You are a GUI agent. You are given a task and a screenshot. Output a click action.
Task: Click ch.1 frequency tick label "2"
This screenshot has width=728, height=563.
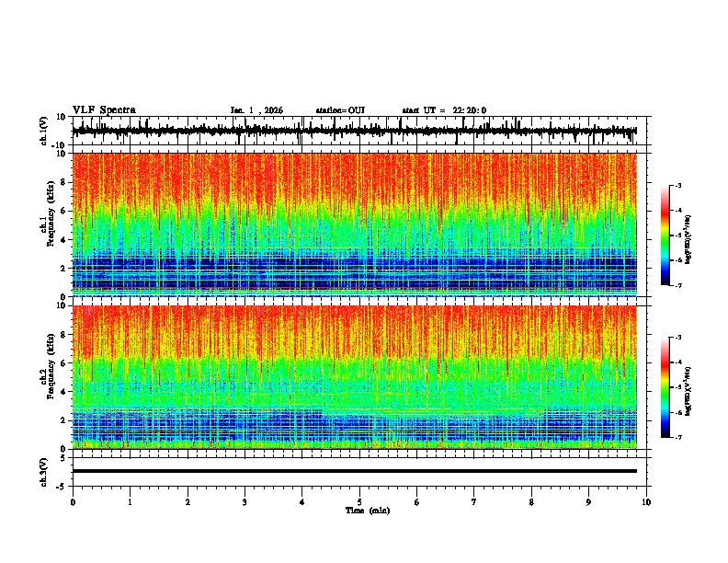64,269
